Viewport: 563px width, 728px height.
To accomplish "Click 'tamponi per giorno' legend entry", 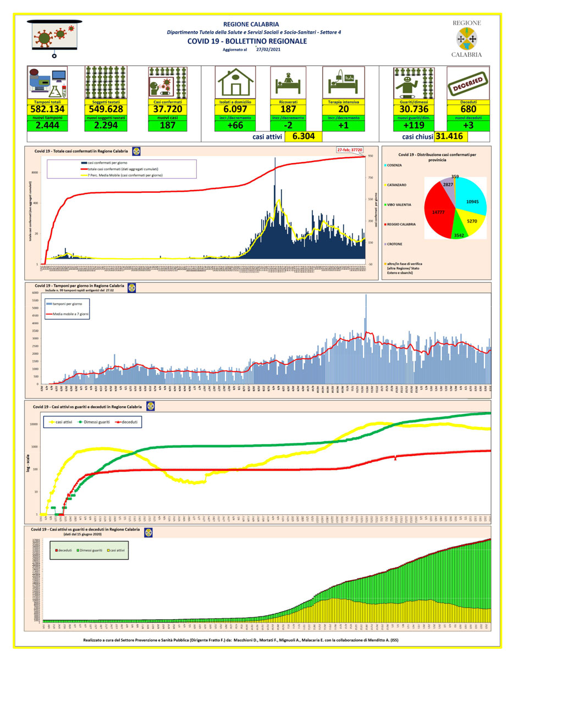I will pos(64,304).
